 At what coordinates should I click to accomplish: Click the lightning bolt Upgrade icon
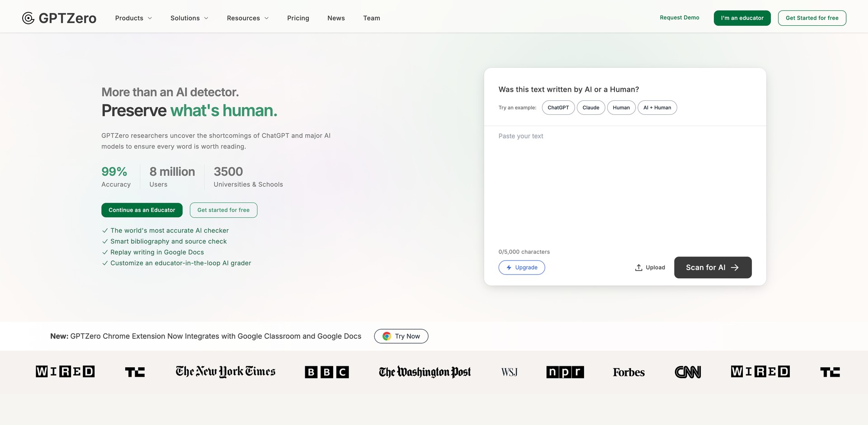pyautogui.click(x=509, y=267)
